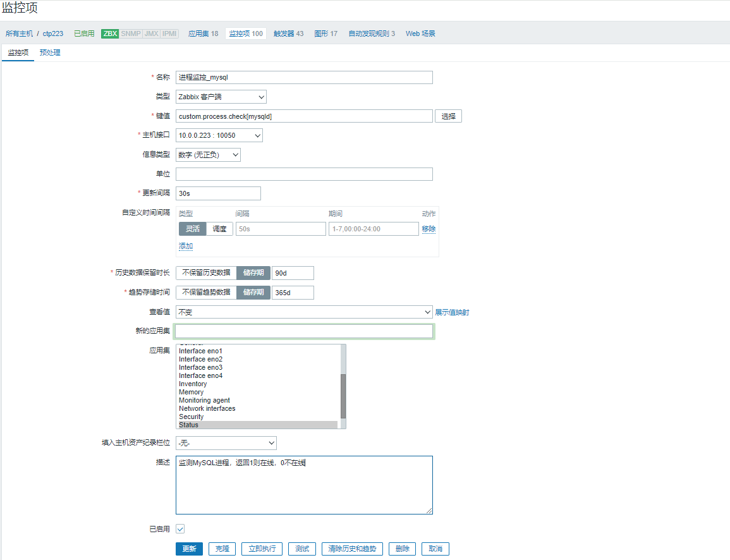The image size is (730, 560).
Task: Select the 灵活 interval type
Action: pos(192,229)
